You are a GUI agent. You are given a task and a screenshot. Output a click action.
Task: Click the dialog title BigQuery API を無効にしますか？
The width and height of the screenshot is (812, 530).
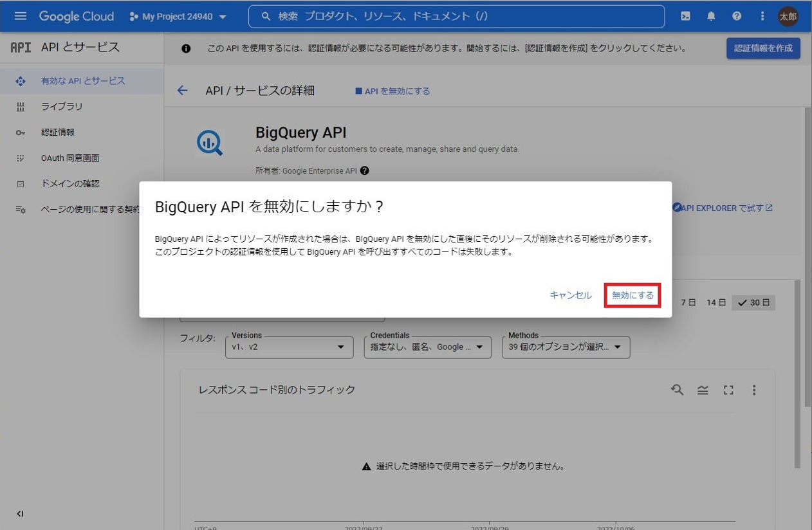(270, 206)
